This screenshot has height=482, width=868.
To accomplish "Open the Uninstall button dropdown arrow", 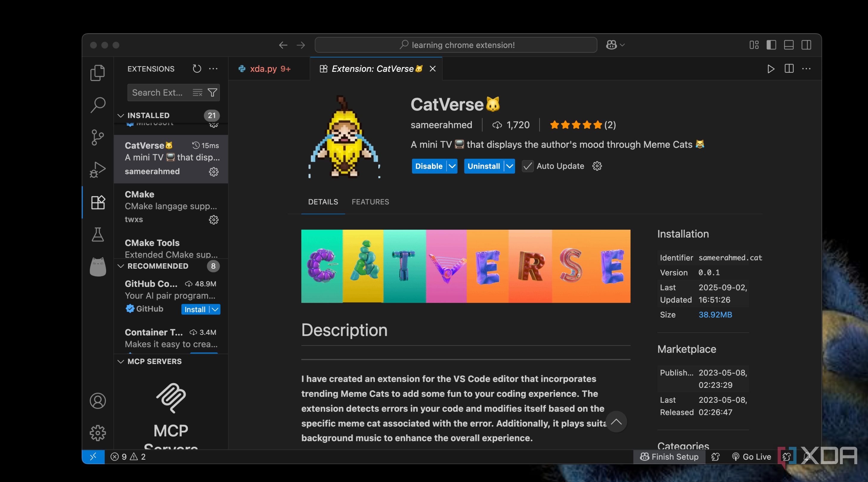I will coord(509,166).
